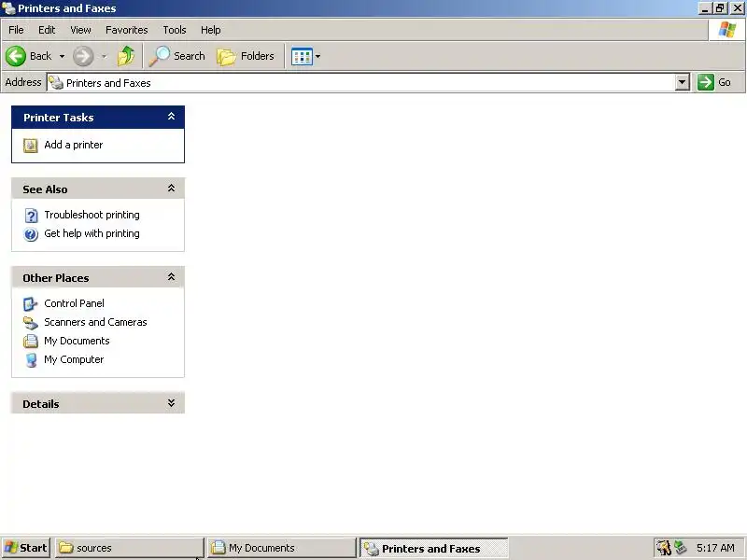This screenshot has width=747, height=560.
Task: Click the Add a printer link
Action: pos(74,145)
